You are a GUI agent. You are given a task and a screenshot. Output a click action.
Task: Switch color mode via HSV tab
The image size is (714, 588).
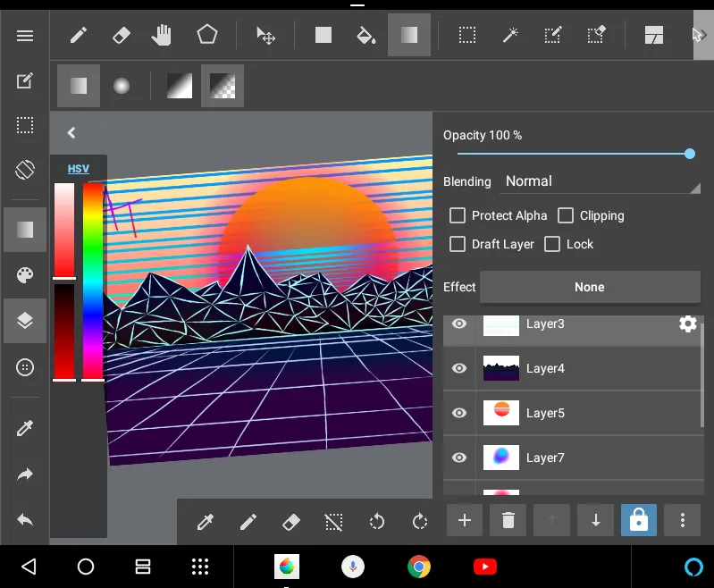coord(79,169)
